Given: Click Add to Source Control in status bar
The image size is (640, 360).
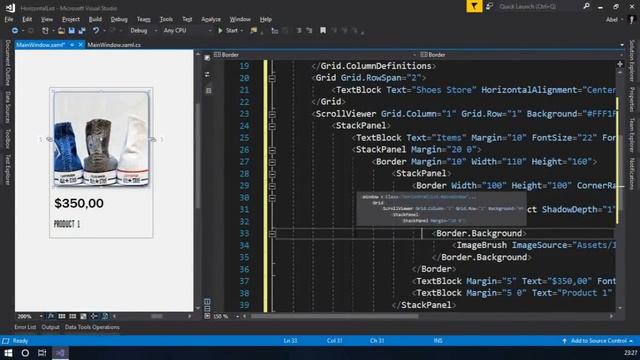Looking at the screenshot, I should click(597, 341).
